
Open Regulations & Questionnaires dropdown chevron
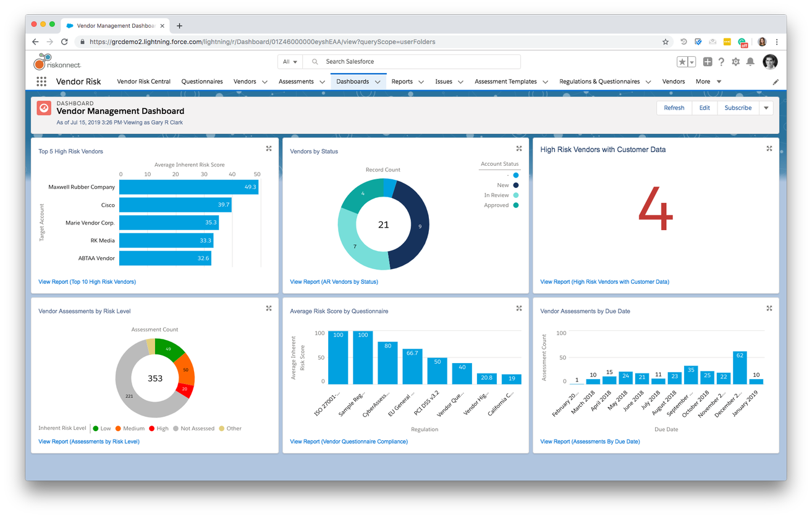(648, 82)
